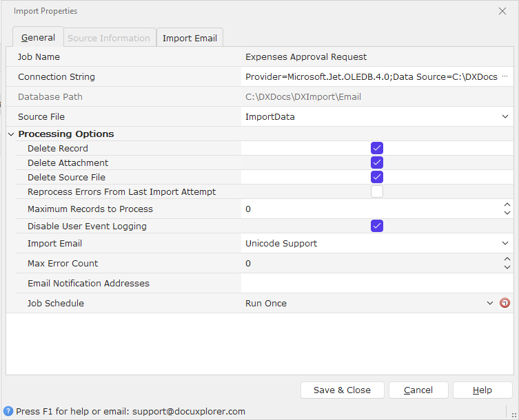This screenshot has height=420, width=519.
Task: Disable the Delete Source File option
Action: pos(377,177)
